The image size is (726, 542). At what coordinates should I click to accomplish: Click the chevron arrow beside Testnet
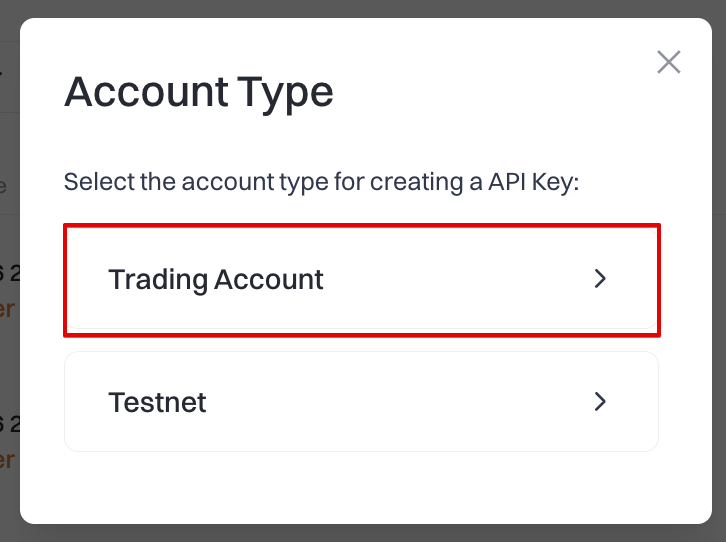(600, 402)
